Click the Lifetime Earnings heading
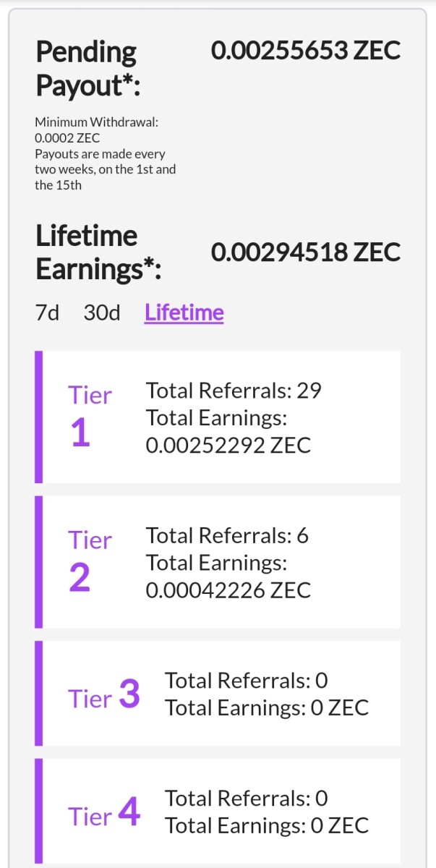436x868 pixels. [x=98, y=252]
